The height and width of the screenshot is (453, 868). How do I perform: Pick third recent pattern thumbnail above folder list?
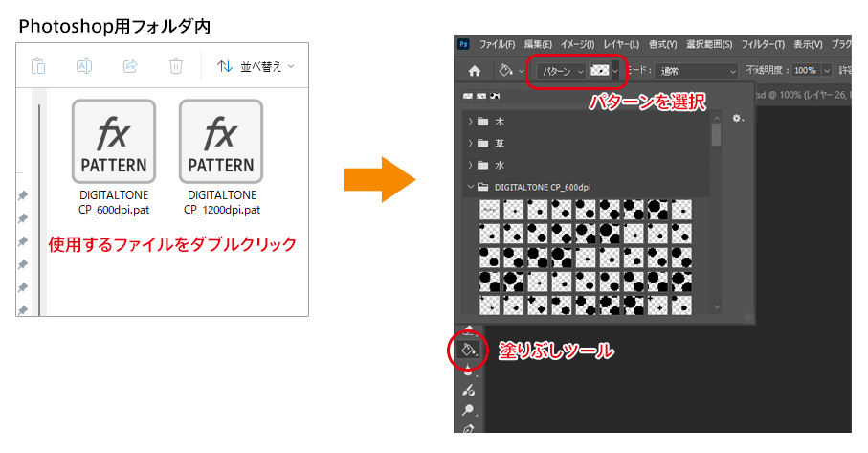tap(495, 96)
